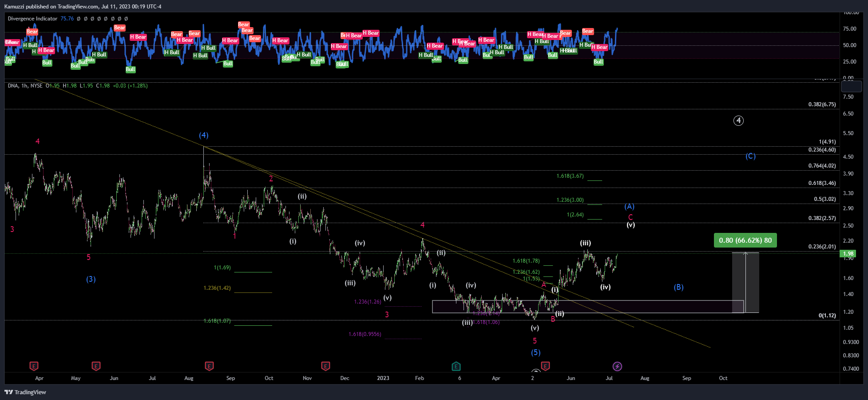Click the green 1.618(3.67) extension label
The width and height of the screenshot is (868, 400).
point(570,176)
